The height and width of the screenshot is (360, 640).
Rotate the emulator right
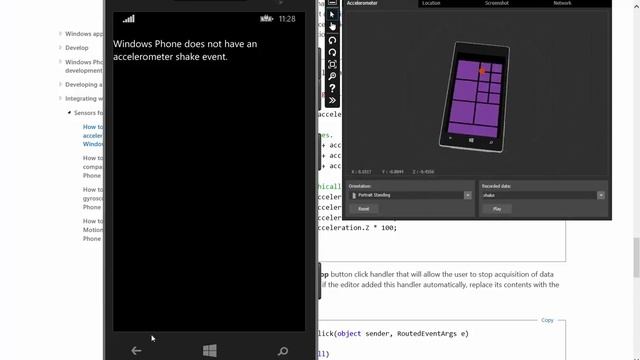[x=332, y=52]
